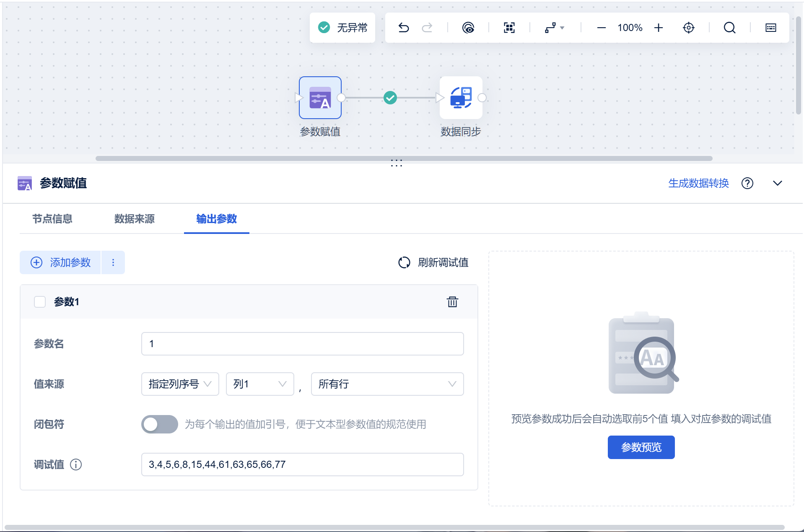Open the 指定列序号 value source dropdown
Image resolution: width=804 pixels, height=532 pixels.
[180, 384]
